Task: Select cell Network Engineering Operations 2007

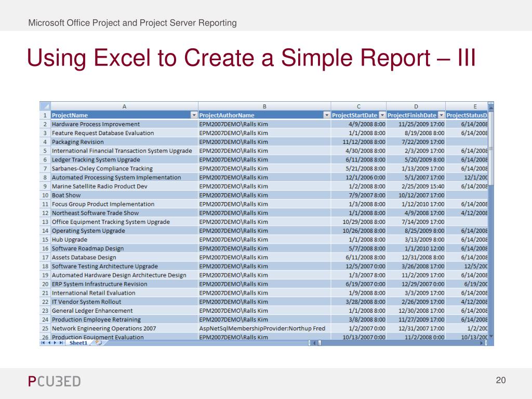Action: point(124,328)
